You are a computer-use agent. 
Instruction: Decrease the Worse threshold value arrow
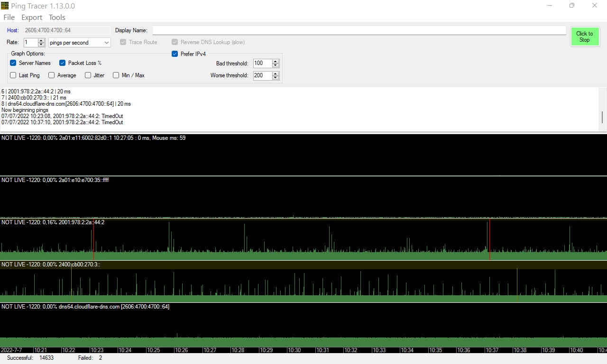(x=276, y=78)
